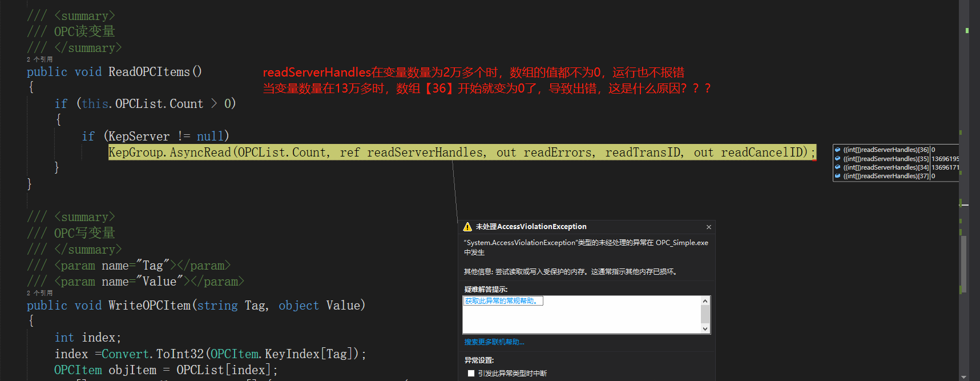Click the editor scroll-down arrow at bottom right
Image resolution: width=980 pixels, height=381 pixels.
coord(964,377)
